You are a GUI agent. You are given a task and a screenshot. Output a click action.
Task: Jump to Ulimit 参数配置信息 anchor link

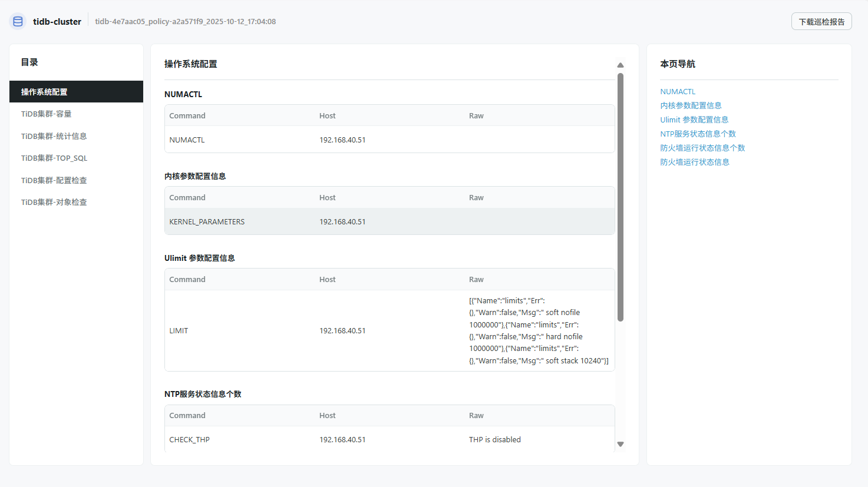click(694, 120)
